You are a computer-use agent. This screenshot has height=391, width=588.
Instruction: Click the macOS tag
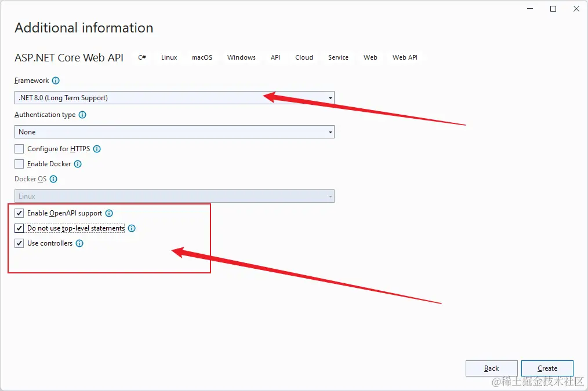coord(202,57)
